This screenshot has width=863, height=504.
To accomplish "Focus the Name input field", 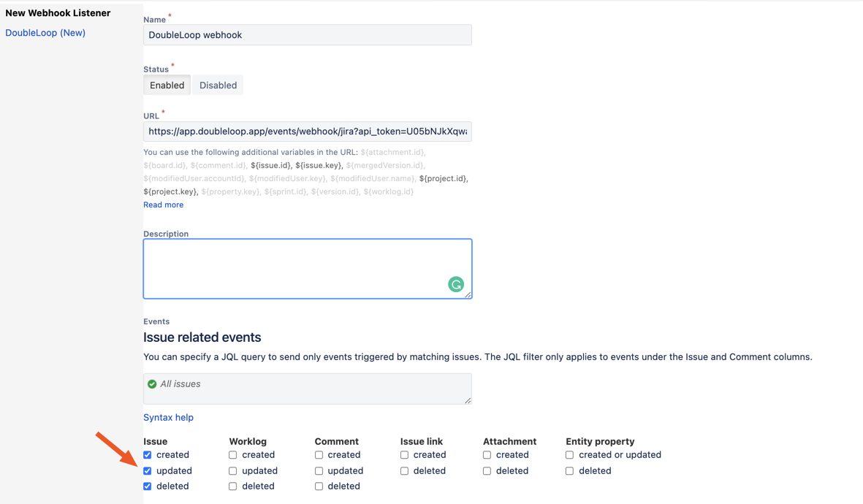I will 308,35.
